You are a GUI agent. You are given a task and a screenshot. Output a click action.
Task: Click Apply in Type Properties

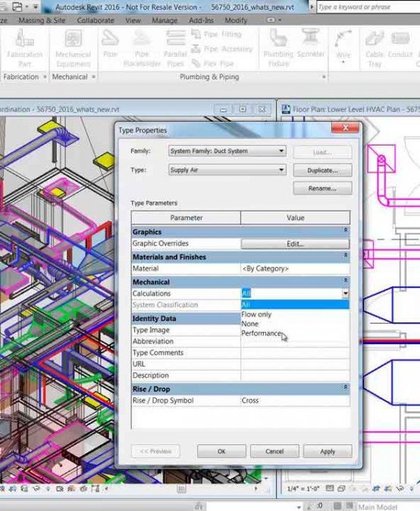[x=328, y=451]
